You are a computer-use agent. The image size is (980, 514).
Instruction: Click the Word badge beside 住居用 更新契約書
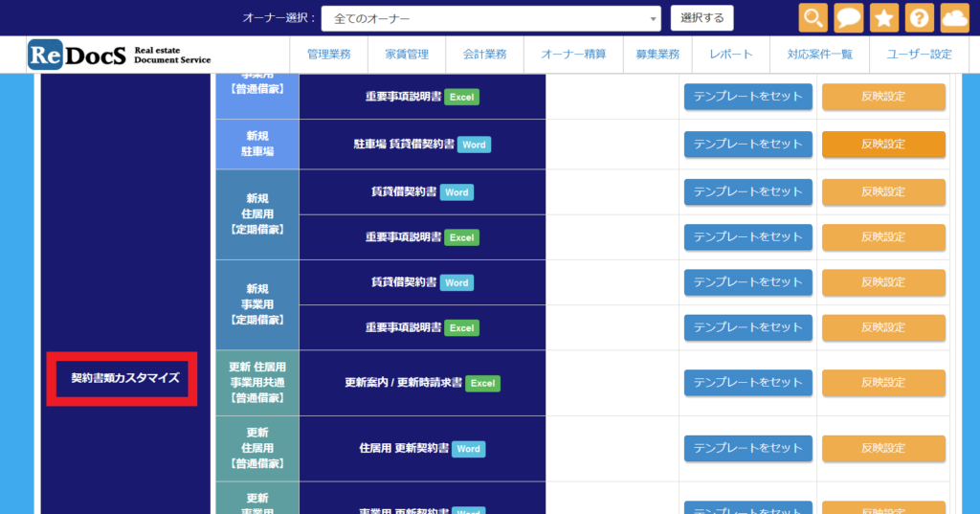tap(468, 449)
